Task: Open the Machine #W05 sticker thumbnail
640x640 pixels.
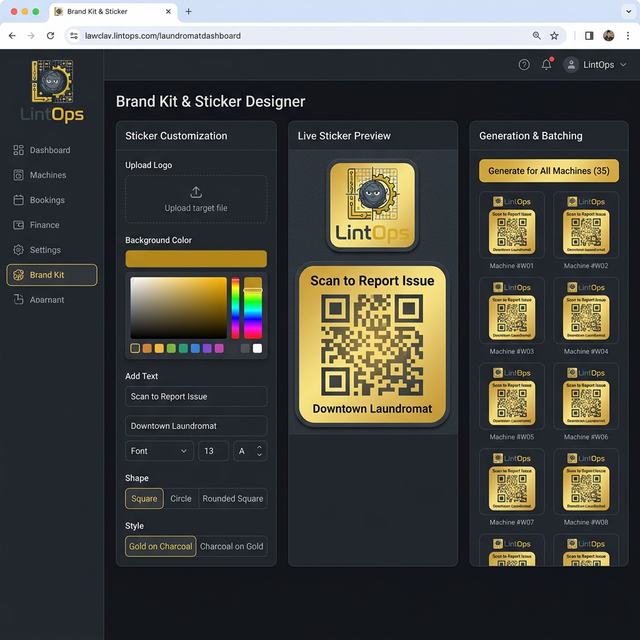Action: tap(512, 396)
